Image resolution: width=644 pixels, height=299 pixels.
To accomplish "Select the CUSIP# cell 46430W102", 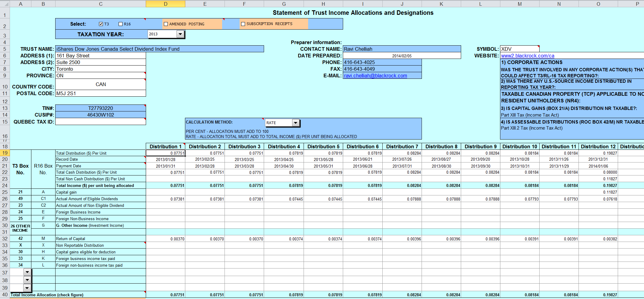I will (100, 115).
